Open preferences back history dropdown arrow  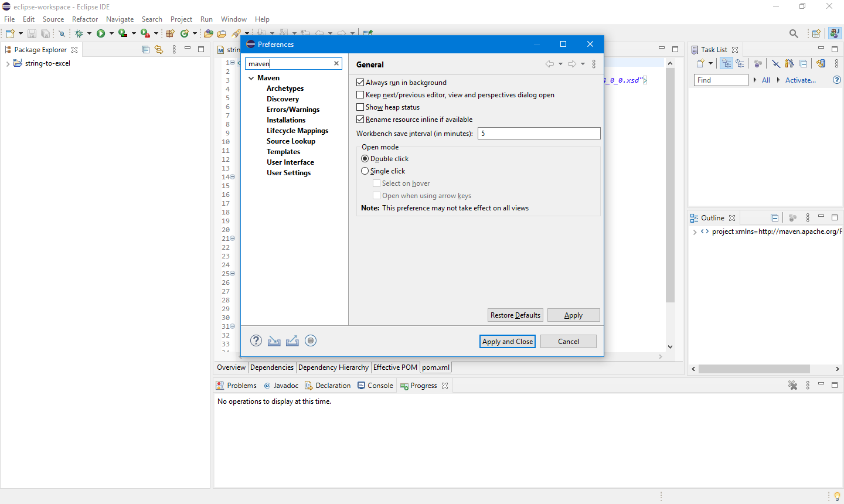560,64
